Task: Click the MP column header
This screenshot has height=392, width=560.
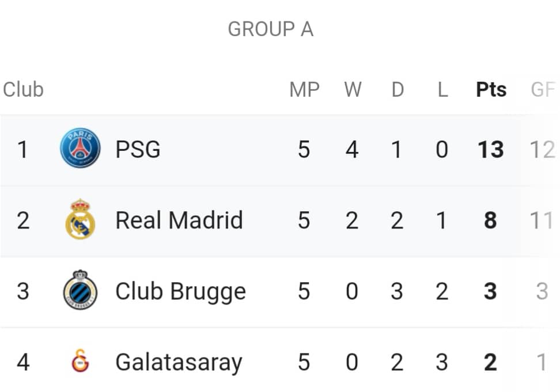Action: pos(304,90)
